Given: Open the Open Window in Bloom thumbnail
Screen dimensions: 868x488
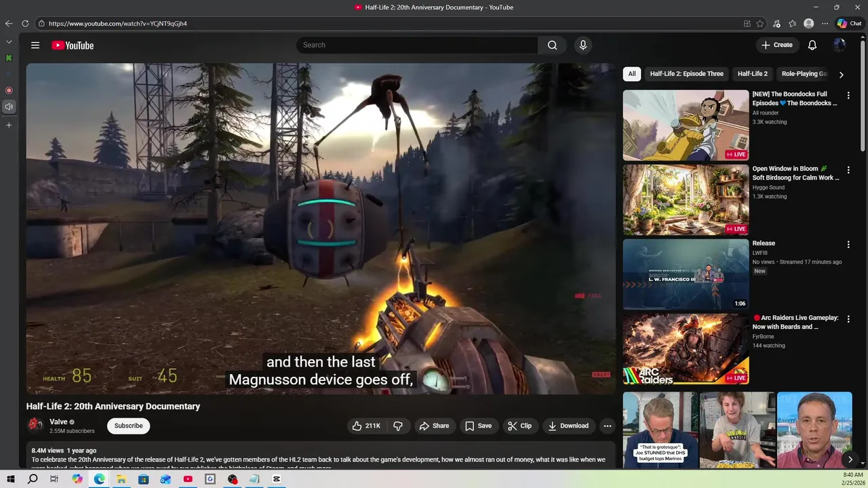Looking at the screenshot, I should pyautogui.click(x=686, y=200).
